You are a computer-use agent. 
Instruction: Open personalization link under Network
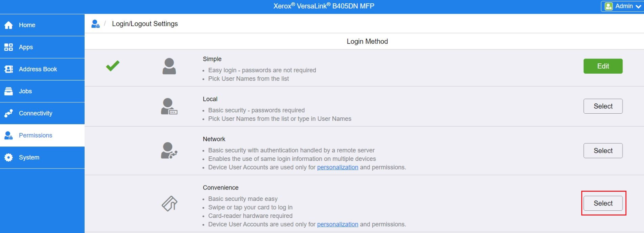pyautogui.click(x=337, y=167)
